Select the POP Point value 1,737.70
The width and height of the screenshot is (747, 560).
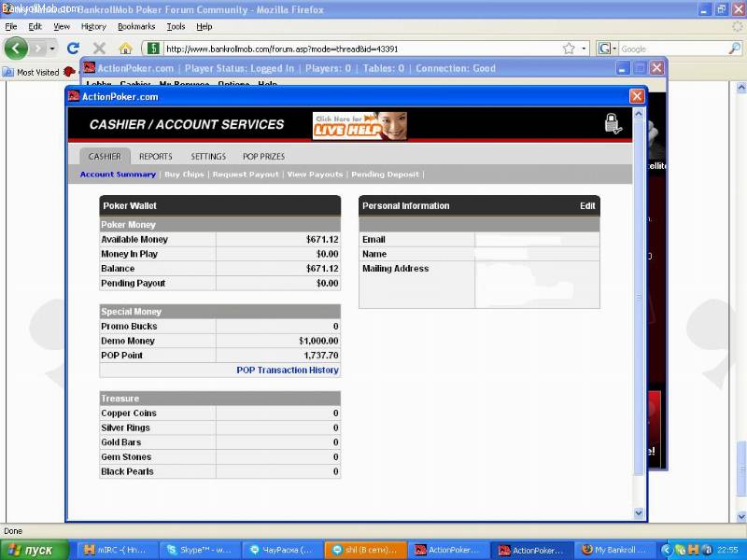(321, 356)
